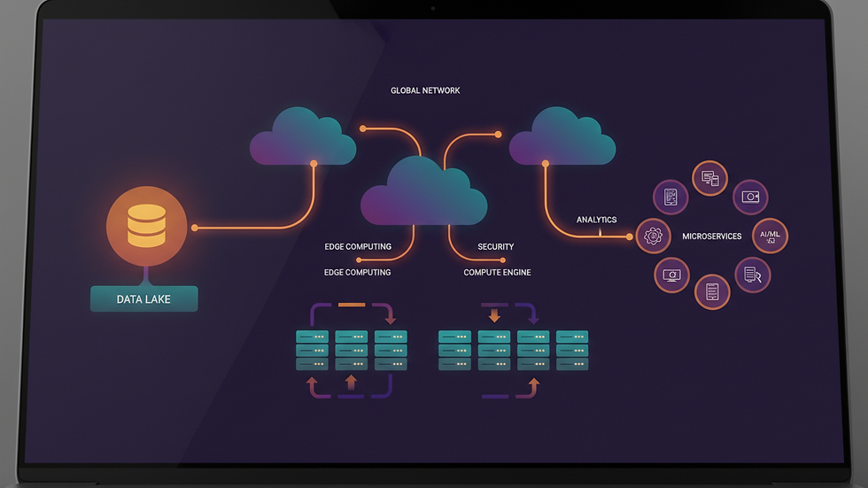The height and width of the screenshot is (488, 868).
Task: Click the laptop webcam dot
Action: coord(433,8)
